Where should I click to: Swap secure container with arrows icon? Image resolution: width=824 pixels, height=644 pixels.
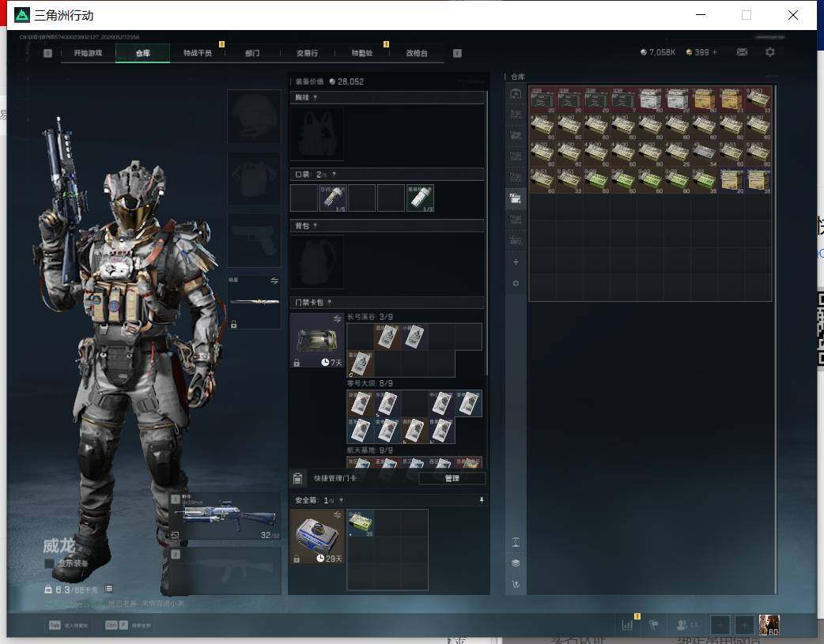click(338, 514)
